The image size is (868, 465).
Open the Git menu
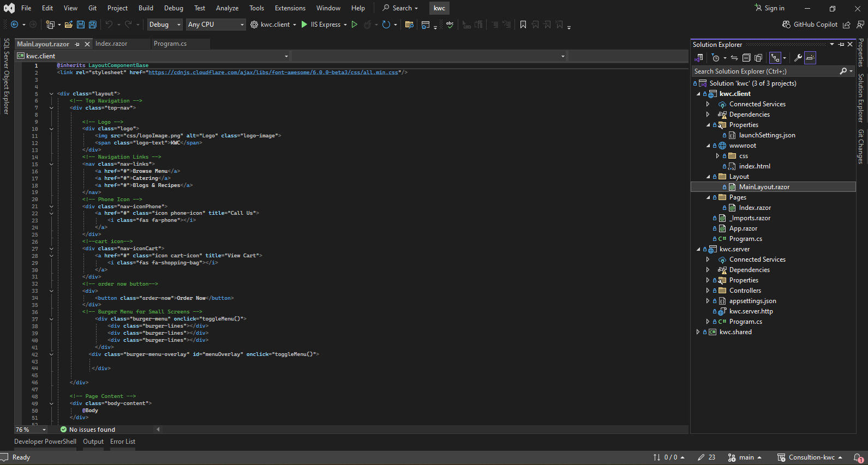(x=93, y=8)
